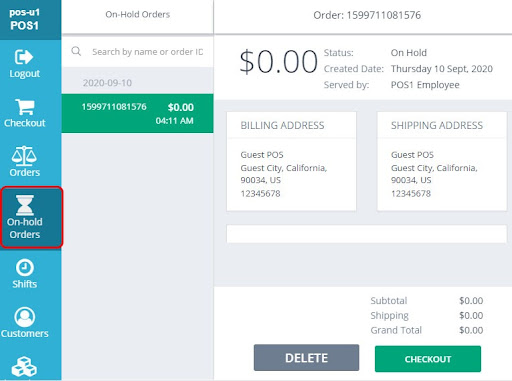512x381 pixels.
Task: Click the empty items row below addresses
Action: [367, 234]
